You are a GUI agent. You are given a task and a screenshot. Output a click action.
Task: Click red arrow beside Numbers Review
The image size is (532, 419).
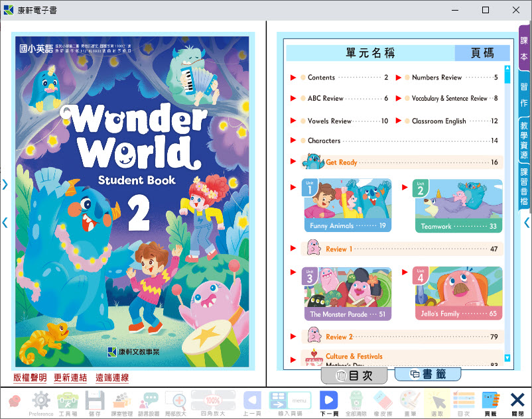(398, 78)
